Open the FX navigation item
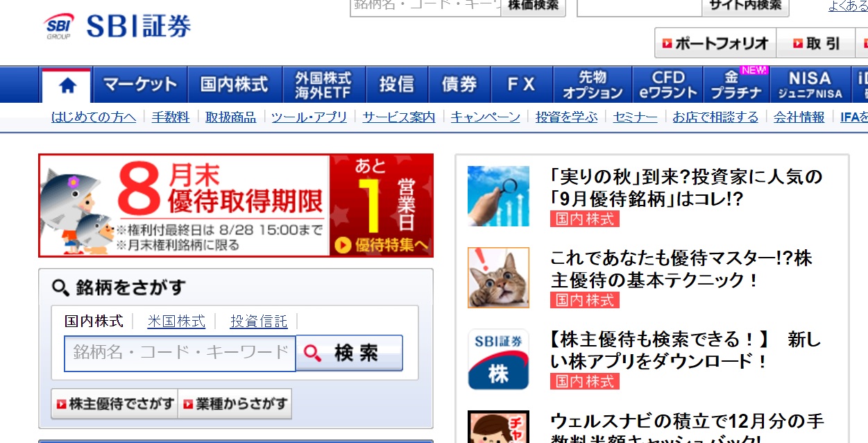The height and width of the screenshot is (443, 868). (522, 85)
